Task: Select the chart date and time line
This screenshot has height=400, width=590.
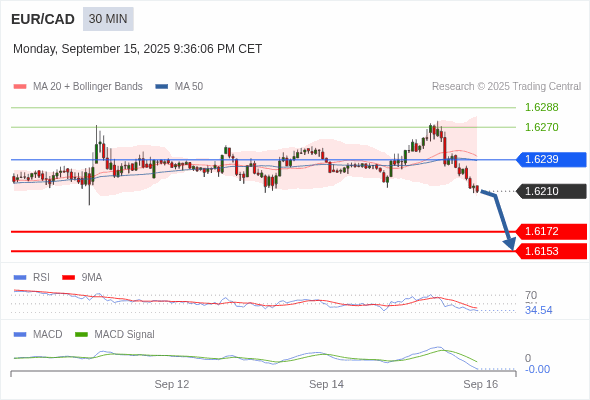Action: coord(137,49)
